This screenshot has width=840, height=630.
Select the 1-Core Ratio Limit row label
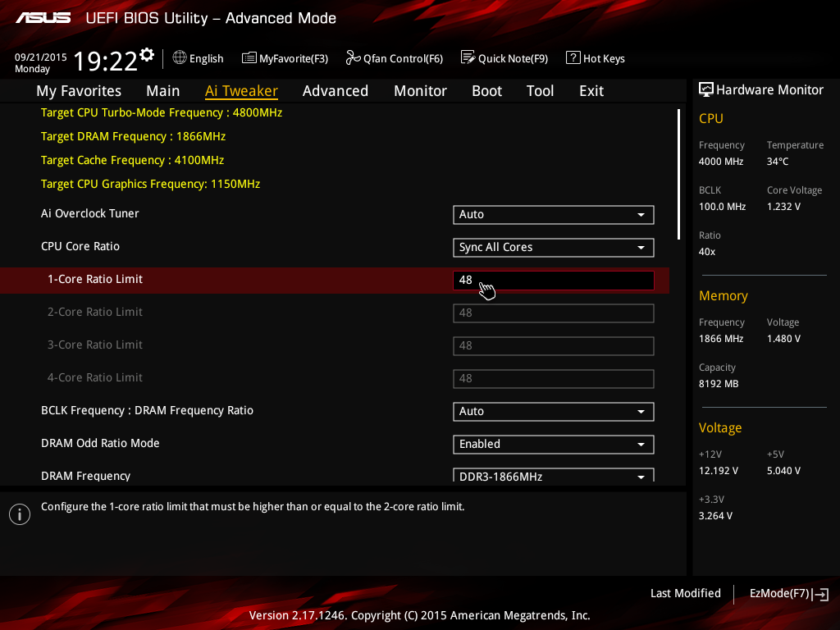(95, 279)
